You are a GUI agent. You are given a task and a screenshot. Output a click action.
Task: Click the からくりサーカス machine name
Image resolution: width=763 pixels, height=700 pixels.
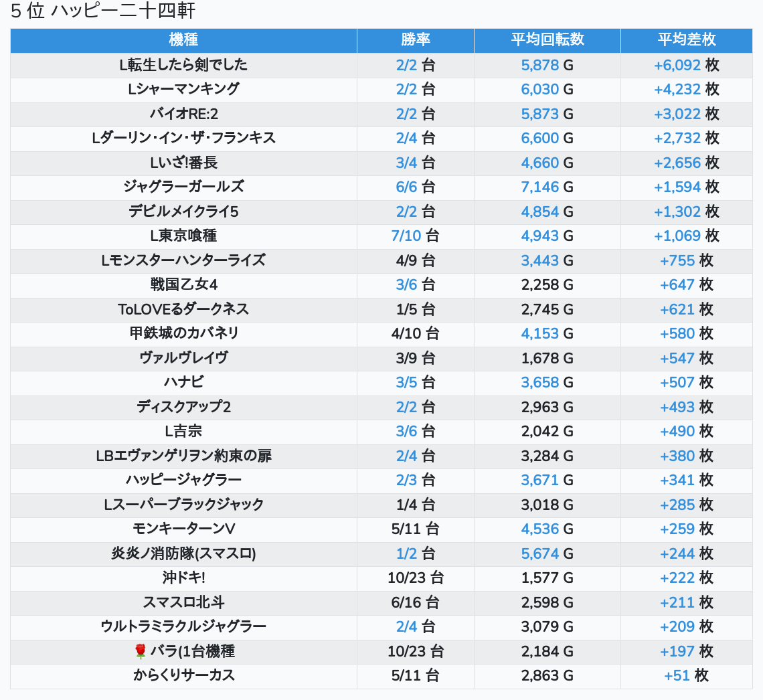183,675
